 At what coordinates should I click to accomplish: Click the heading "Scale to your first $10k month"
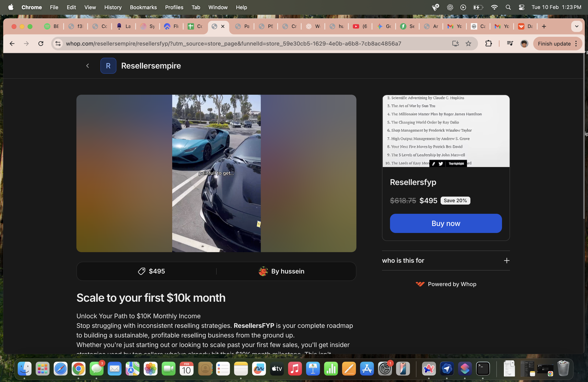[151, 298]
